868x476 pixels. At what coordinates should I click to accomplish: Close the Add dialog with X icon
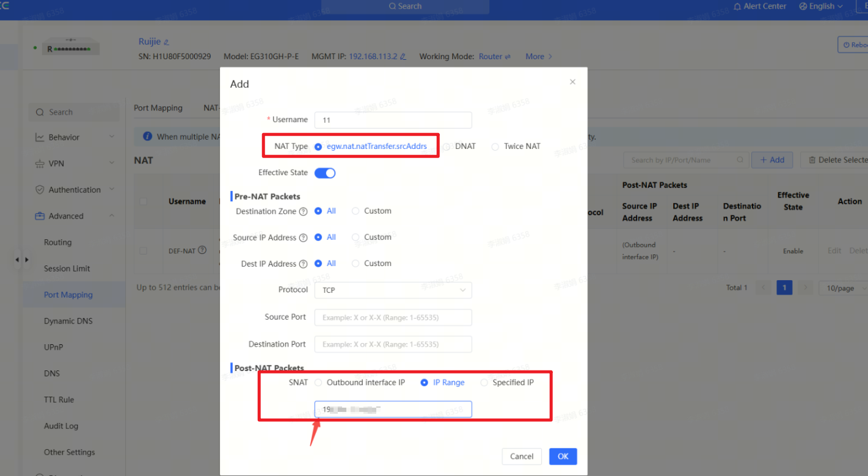pos(572,82)
